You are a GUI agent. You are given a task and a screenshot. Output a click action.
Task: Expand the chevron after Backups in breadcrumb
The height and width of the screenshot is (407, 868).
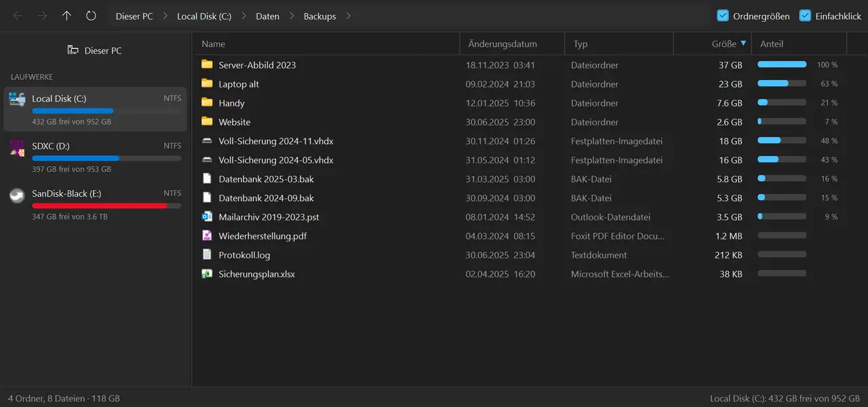[x=348, y=16]
